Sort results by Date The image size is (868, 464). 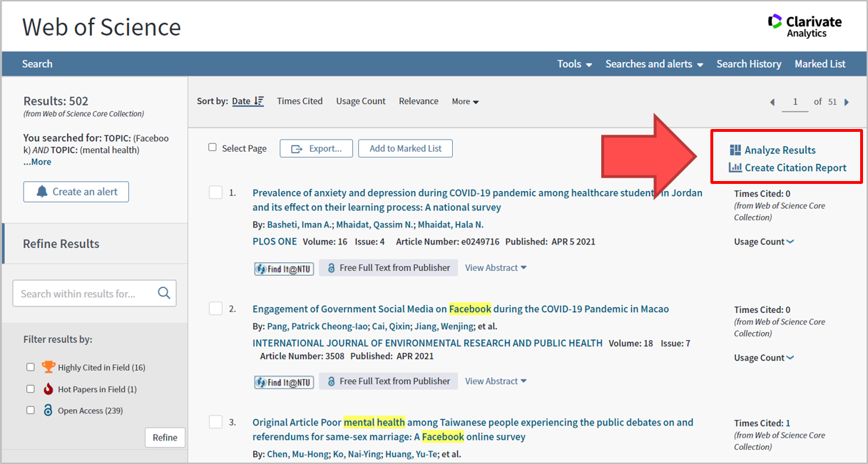pos(241,101)
